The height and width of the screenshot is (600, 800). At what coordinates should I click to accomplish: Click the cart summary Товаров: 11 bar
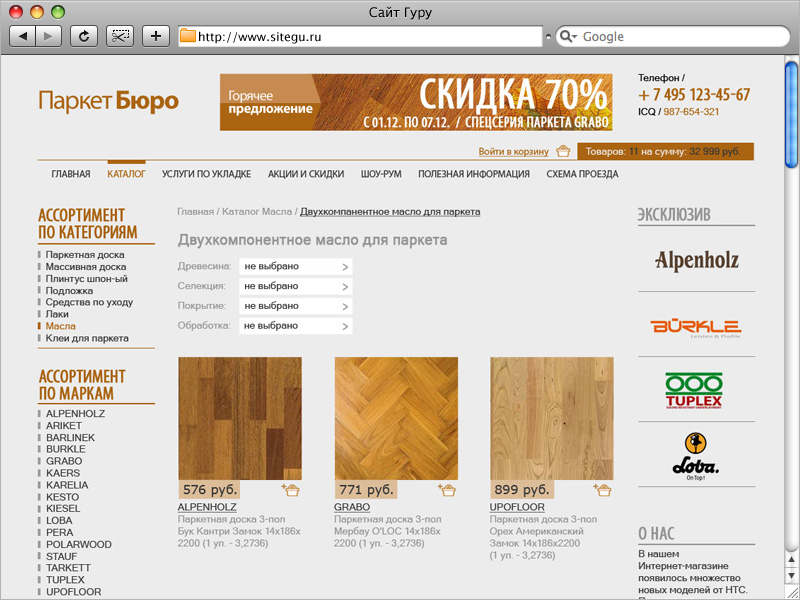click(665, 152)
